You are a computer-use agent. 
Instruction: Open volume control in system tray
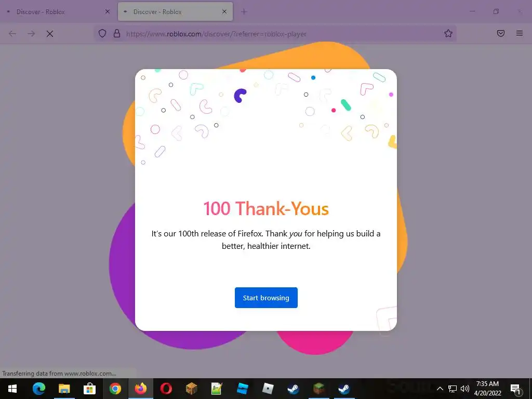point(465,389)
